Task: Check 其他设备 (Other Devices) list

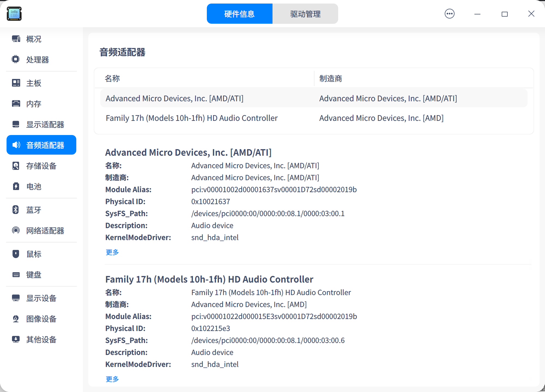Action: click(41, 339)
